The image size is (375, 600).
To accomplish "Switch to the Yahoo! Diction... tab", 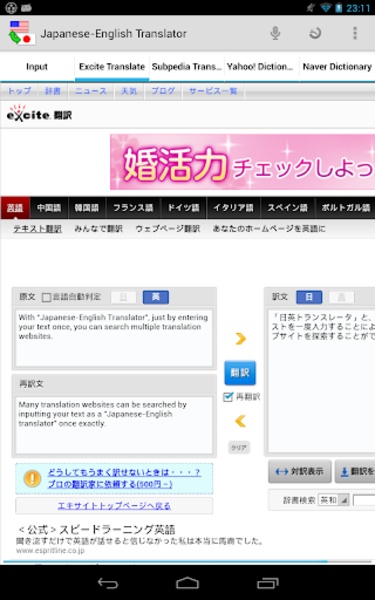I will [x=260, y=67].
